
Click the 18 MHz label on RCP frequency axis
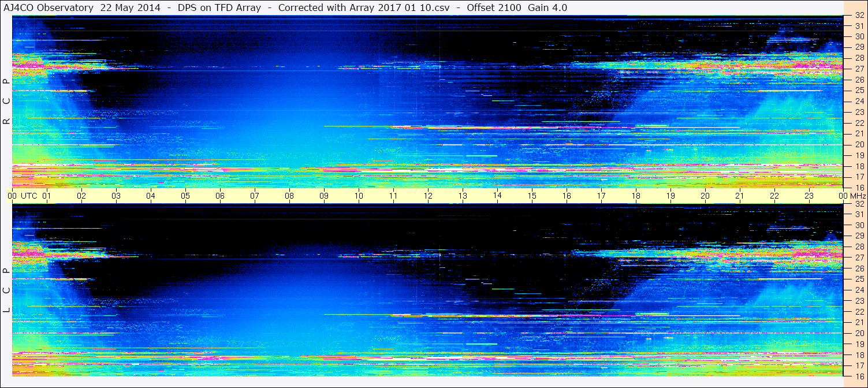pos(859,166)
